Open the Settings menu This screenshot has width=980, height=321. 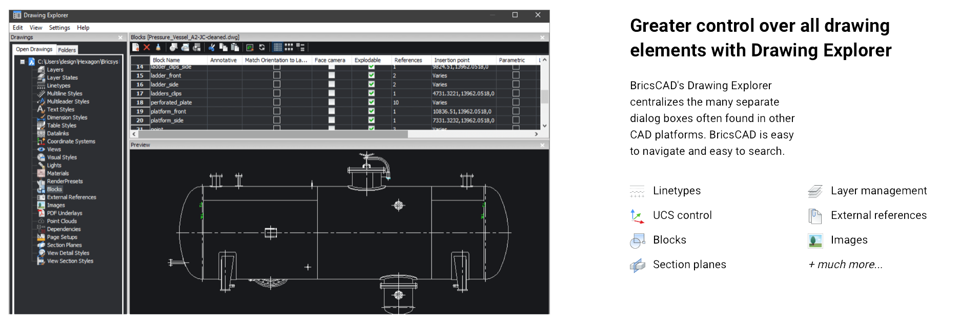coord(59,28)
